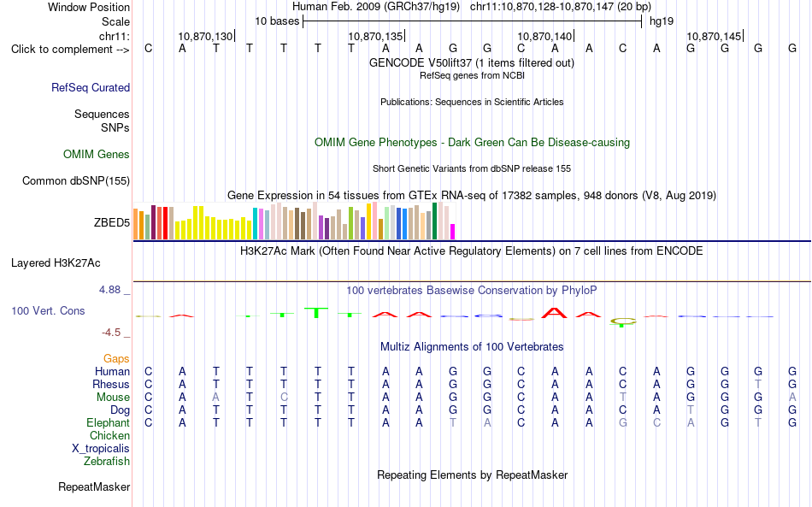
Task: Click the Zebrafish species label
Action: click(107, 461)
